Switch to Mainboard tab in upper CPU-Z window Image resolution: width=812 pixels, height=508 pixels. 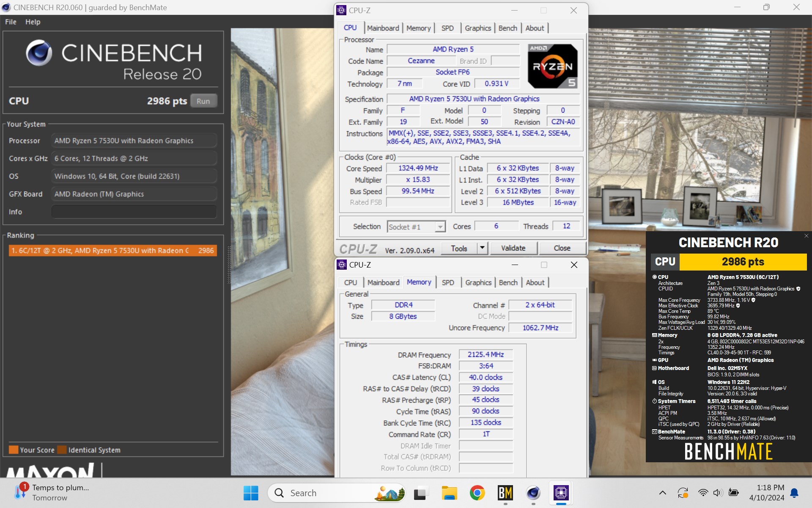click(x=383, y=28)
